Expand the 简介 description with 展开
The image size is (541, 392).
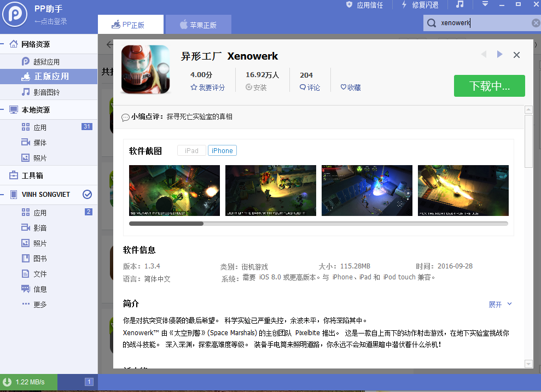click(x=500, y=305)
